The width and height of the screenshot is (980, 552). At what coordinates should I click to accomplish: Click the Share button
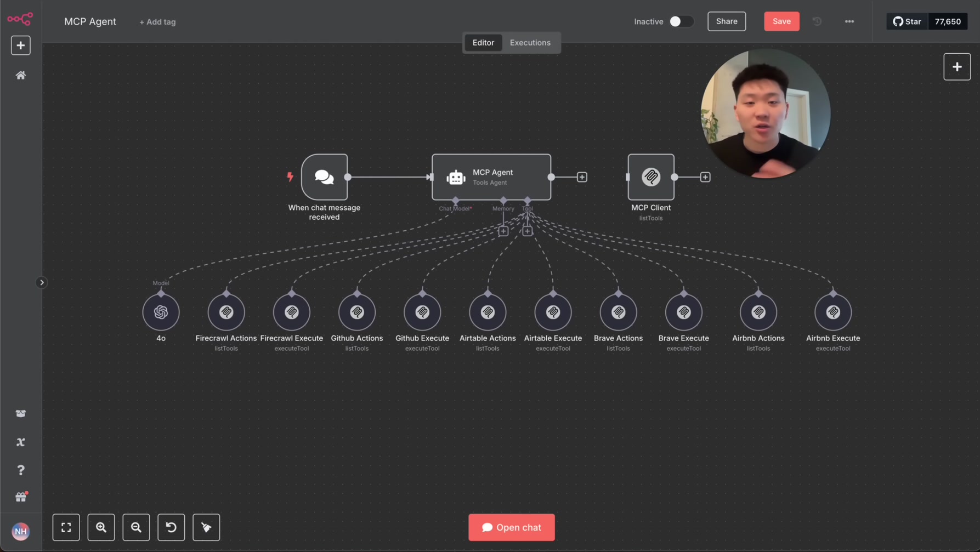(727, 21)
